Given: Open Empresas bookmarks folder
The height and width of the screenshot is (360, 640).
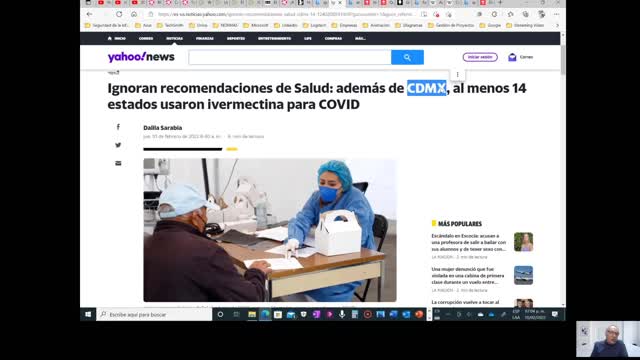Looking at the screenshot, I should 344,25.
